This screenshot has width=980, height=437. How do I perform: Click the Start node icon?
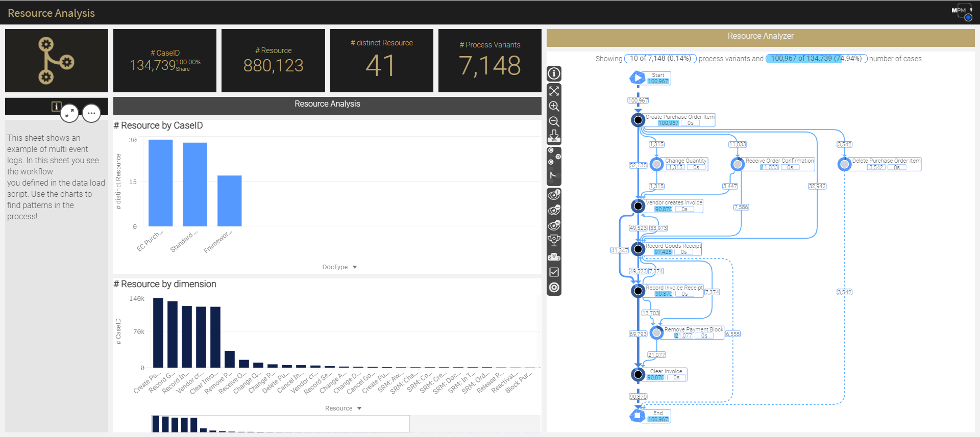coord(638,78)
